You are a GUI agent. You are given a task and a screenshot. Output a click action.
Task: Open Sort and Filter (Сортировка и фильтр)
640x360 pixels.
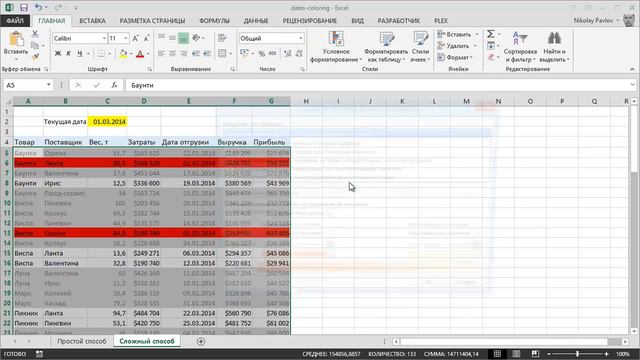point(520,47)
